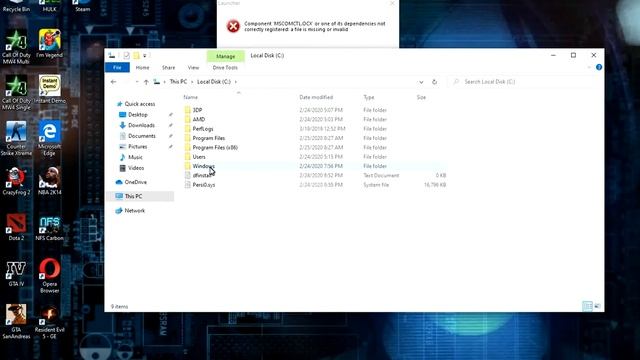Open the CrazyFrog 2 desktop shortcut
The height and width of the screenshot is (360, 640).
coord(16,181)
